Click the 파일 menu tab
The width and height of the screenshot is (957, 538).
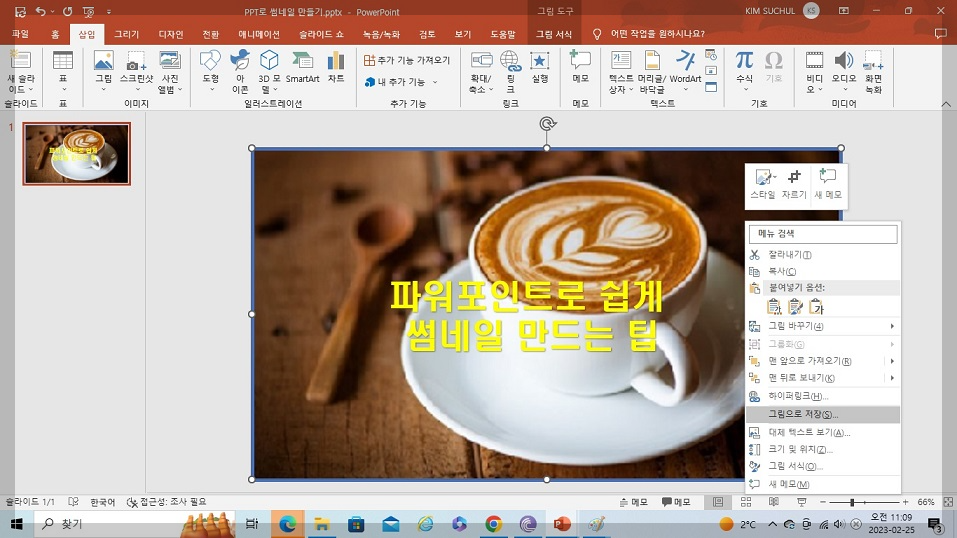(20, 34)
